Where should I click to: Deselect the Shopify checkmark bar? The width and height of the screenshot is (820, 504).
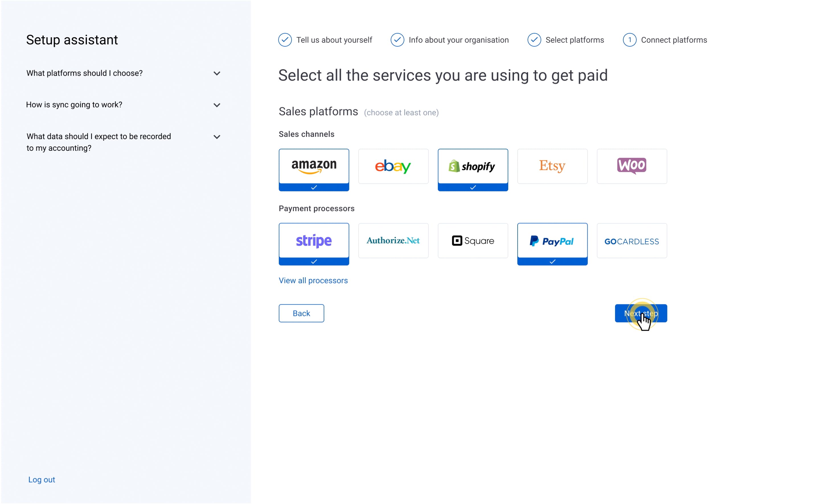472,187
